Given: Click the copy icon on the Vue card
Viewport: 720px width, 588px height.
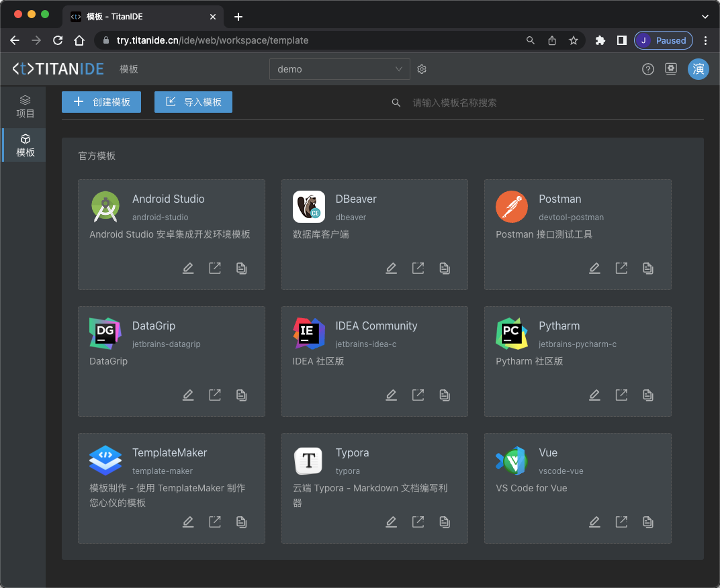Looking at the screenshot, I should 647,522.
